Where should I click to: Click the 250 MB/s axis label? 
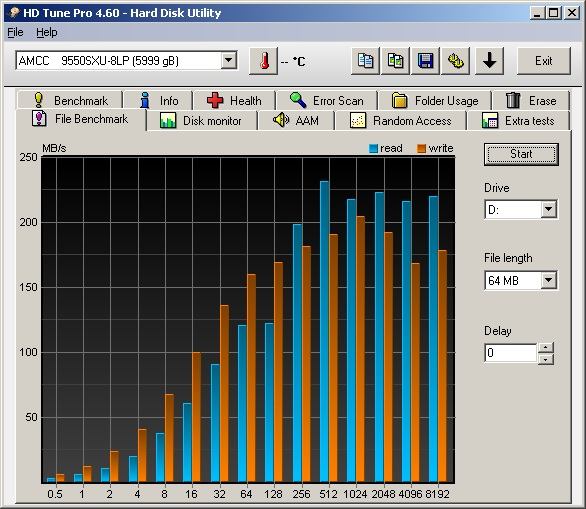(28, 157)
